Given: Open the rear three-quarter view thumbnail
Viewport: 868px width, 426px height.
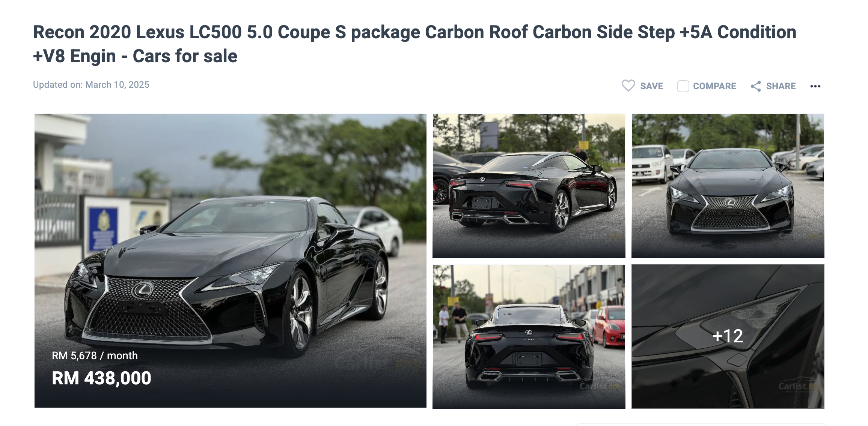Looking at the screenshot, I should click(529, 186).
